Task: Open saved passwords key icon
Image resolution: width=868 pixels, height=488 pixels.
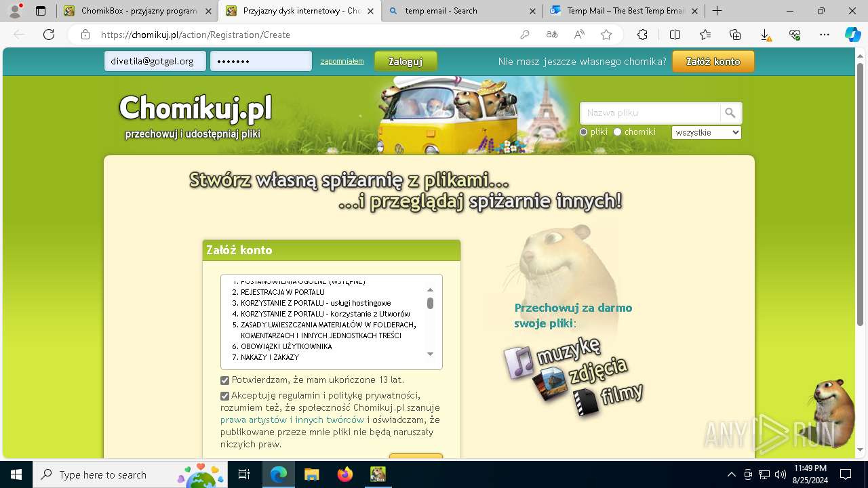Action: click(x=525, y=35)
